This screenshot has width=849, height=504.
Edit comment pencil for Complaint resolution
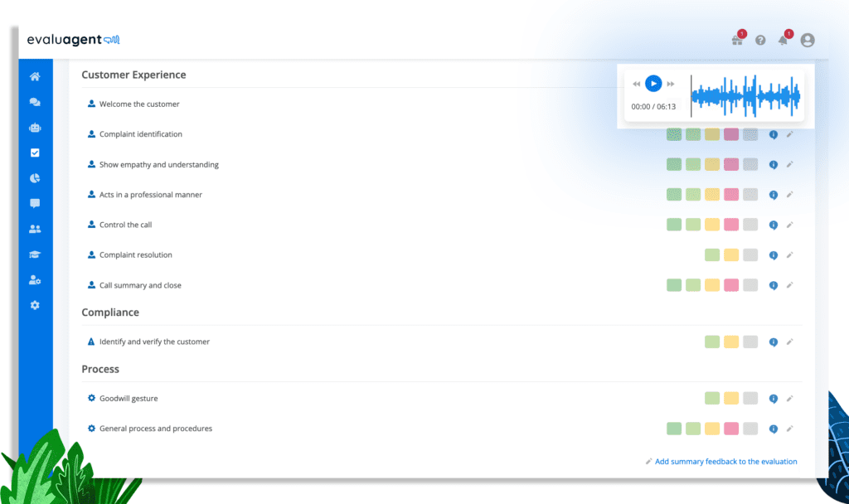pos(790,255)
